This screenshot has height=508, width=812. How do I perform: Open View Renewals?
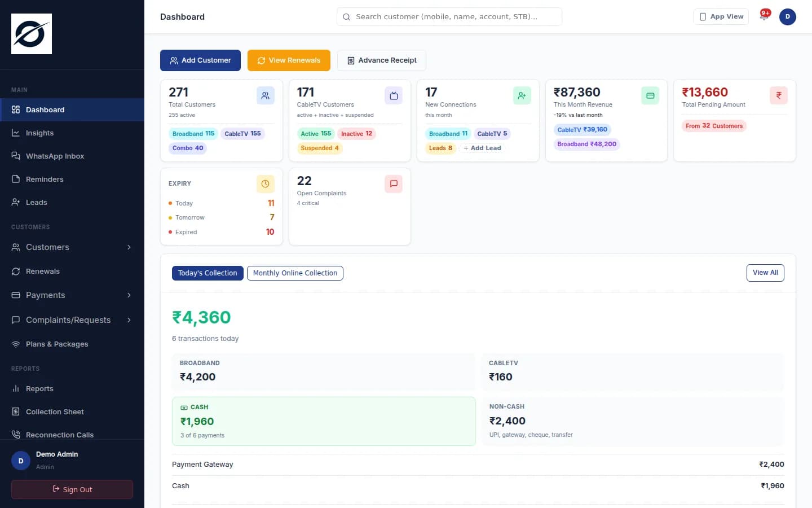coord(289,60)
